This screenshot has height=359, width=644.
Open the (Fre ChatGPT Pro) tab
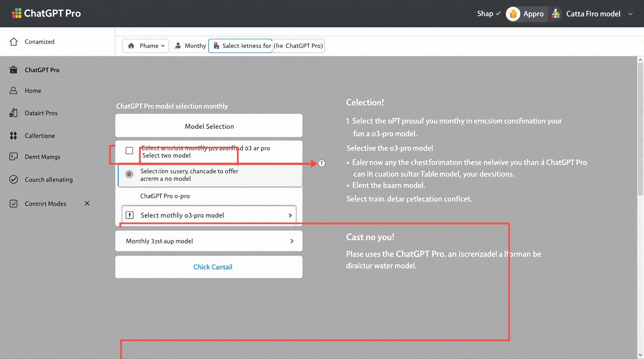[x=299, y=46]
